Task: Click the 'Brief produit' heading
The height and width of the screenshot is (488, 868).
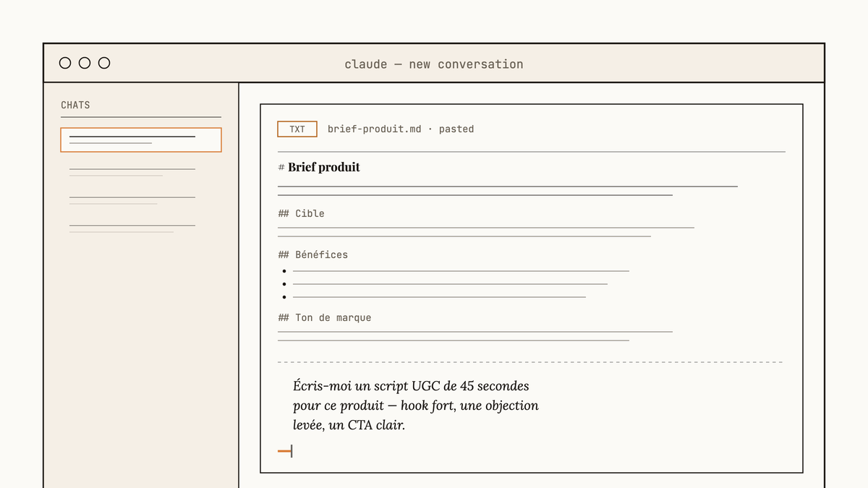Action: 324,167
